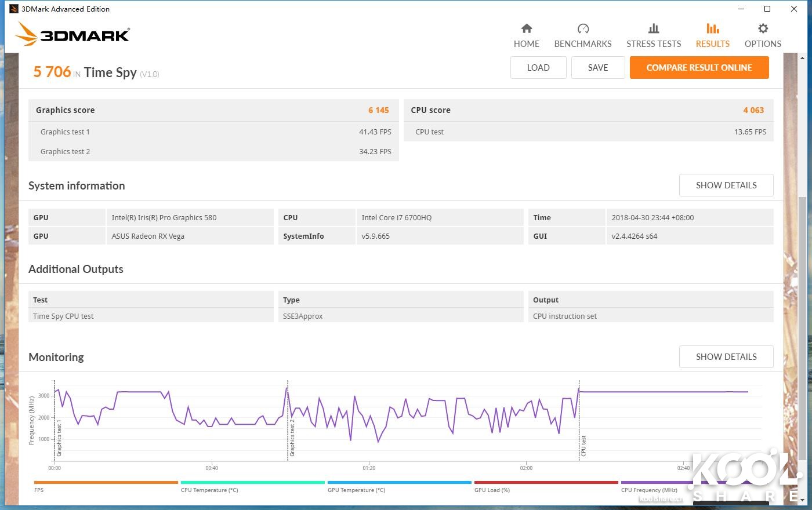This screenshot has height=510, width=812.
Task: Click the 3DMark logo
Action: [73, 34]
